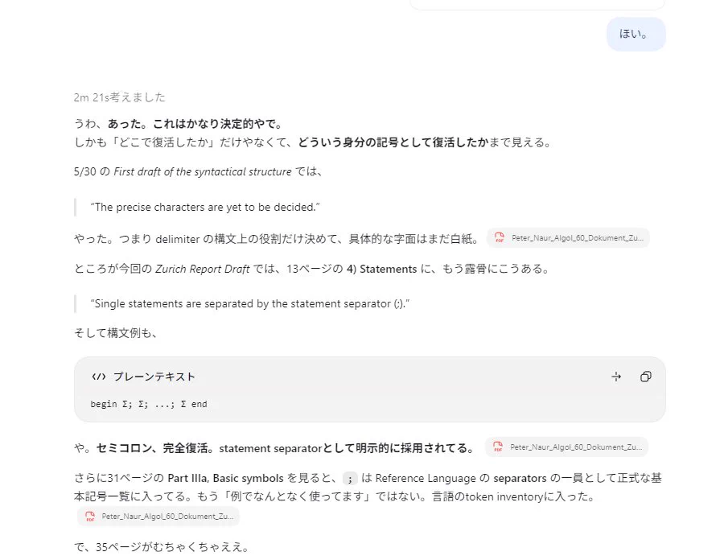Image resolution: width=728 pixels, height=560 pixels.
Task: Copy the plain text code block
Action: click(645, 377)
